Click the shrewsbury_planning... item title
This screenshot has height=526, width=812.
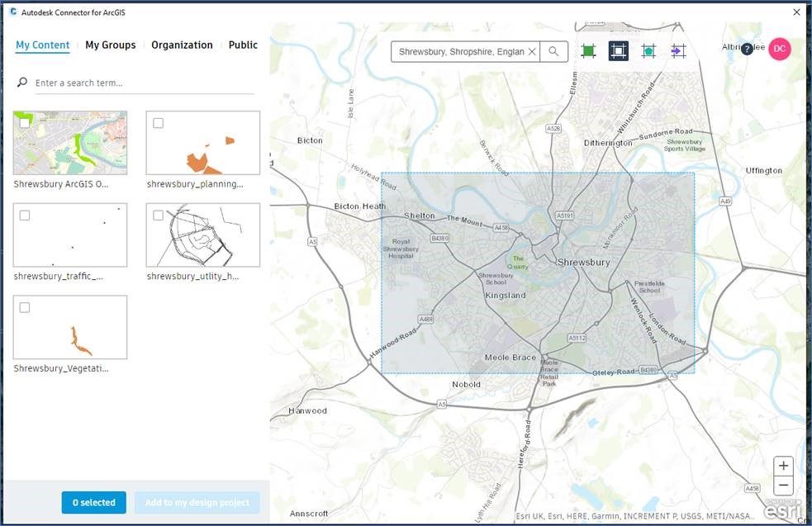click(x=195, y=184)
